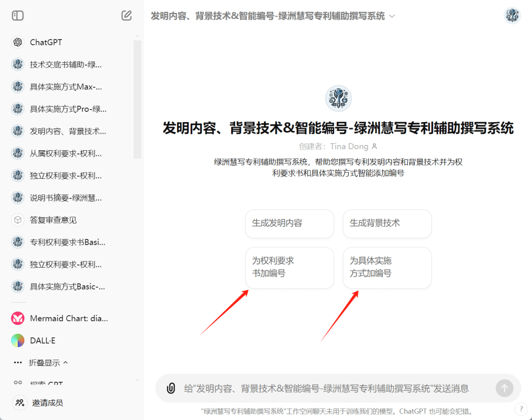Open 答复审查意见 in the sidebar
The height and width of the screenshot is (420, 532).
pyautogui.click(x=53, y=220)
